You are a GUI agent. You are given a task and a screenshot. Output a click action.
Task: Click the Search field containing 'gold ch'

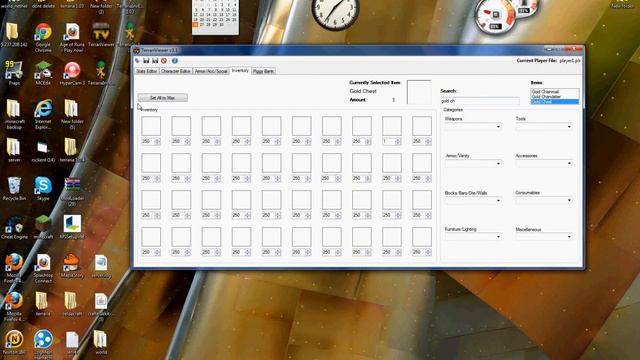tap(480, 101)
